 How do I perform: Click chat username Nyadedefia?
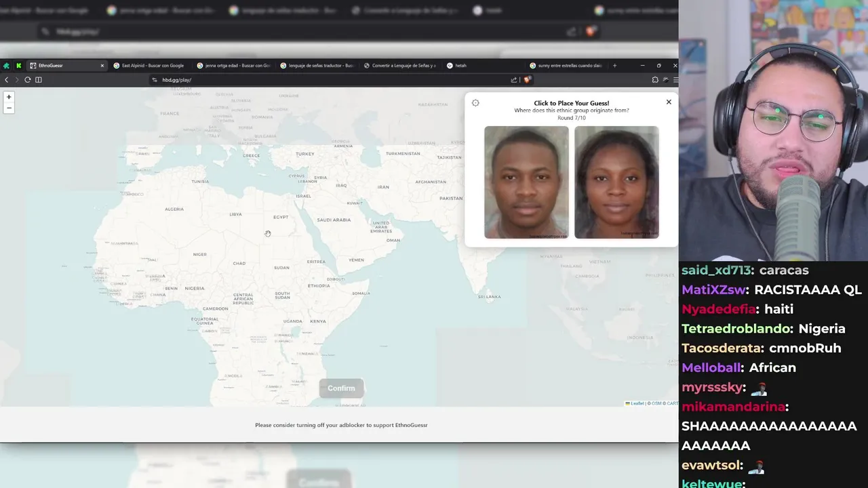pyautogui.click(x=719, y=309)
